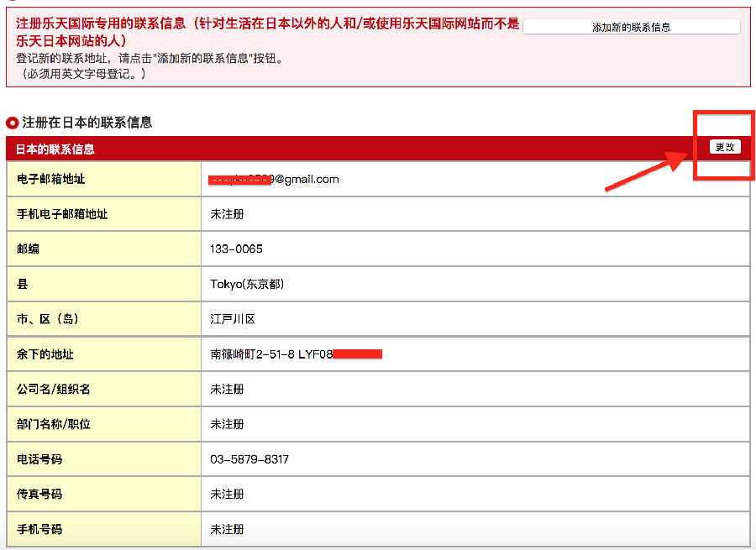756x550 pixels.
Task: Select the 电子邮箱地址 row label
Action: pos(50,179)
